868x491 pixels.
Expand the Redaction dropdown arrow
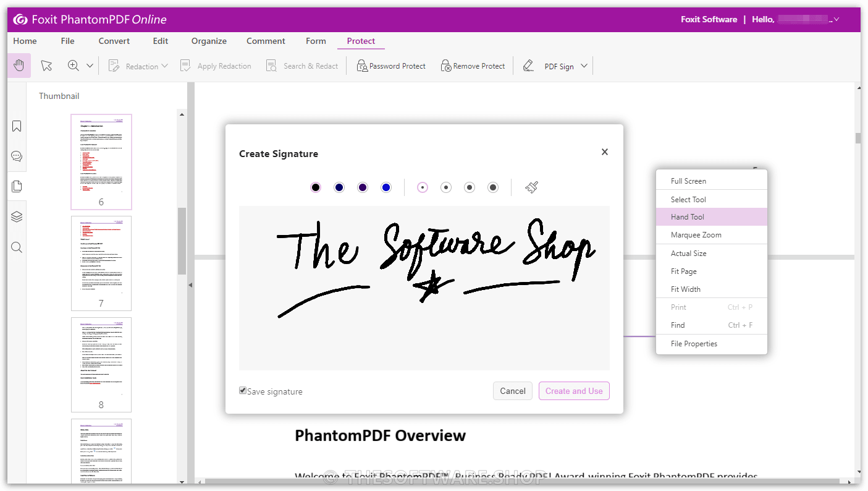pyautogui.click(x=164, y=66)
